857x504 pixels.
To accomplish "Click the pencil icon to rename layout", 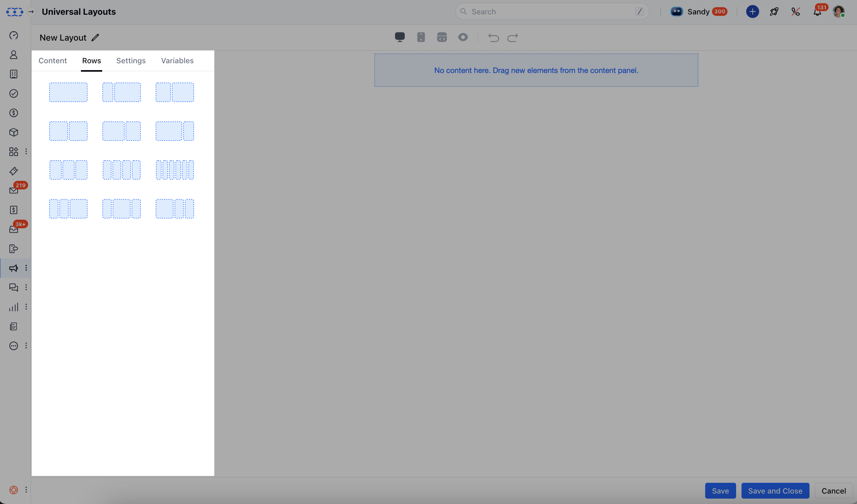I will 95,37.
